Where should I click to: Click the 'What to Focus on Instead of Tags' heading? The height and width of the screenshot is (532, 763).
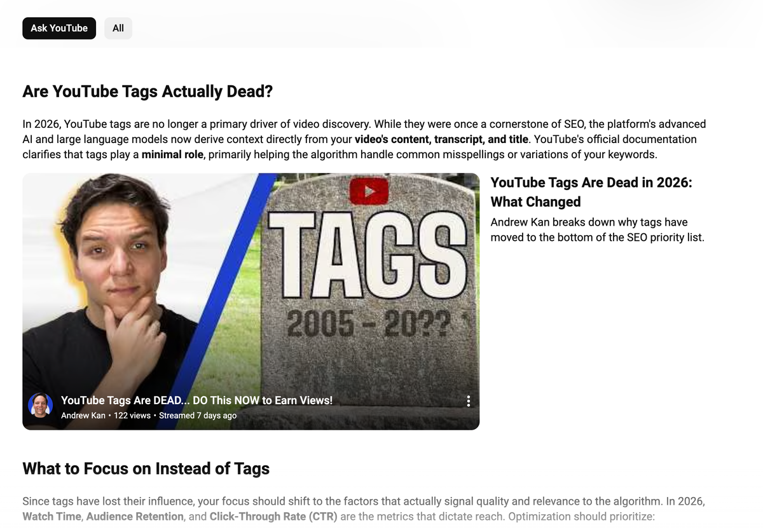click(146, 469)
